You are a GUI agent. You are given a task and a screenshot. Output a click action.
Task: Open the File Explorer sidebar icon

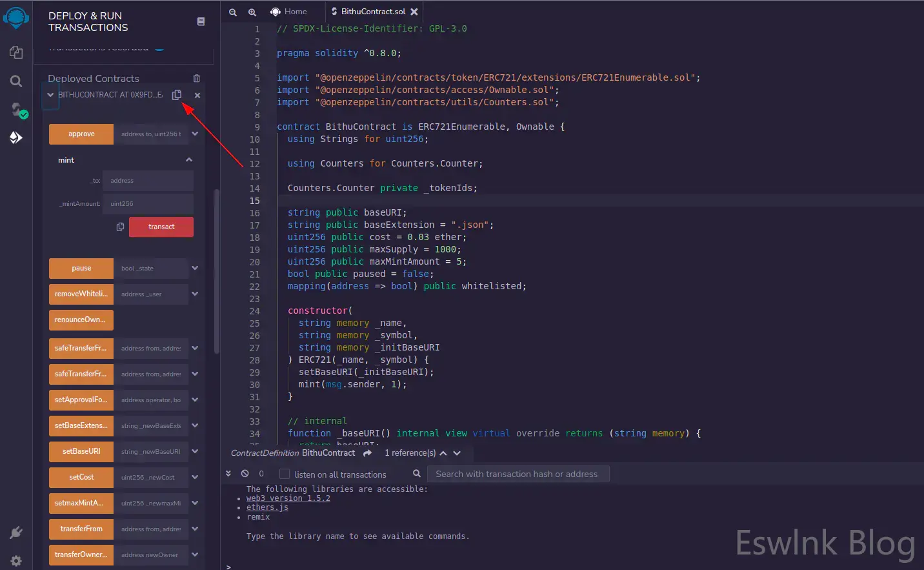pyautogui.click(x=16, y=52)
